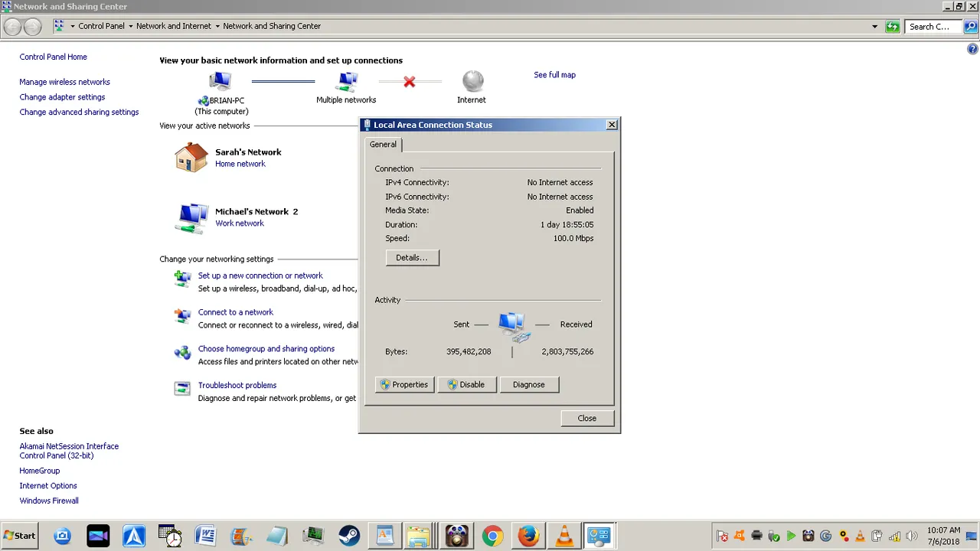This screenshot has height=551, width=980.
Task: Open the panda icon app in taskbar
Action: pos(456,536)
